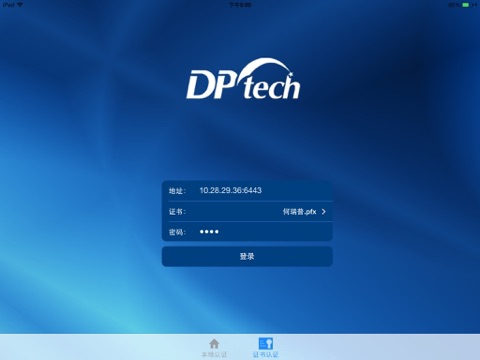The width and height of the screenshot is (480, 360).
Task: Tap the house icon in the bottom bar
Action: (x=214, y=343)
